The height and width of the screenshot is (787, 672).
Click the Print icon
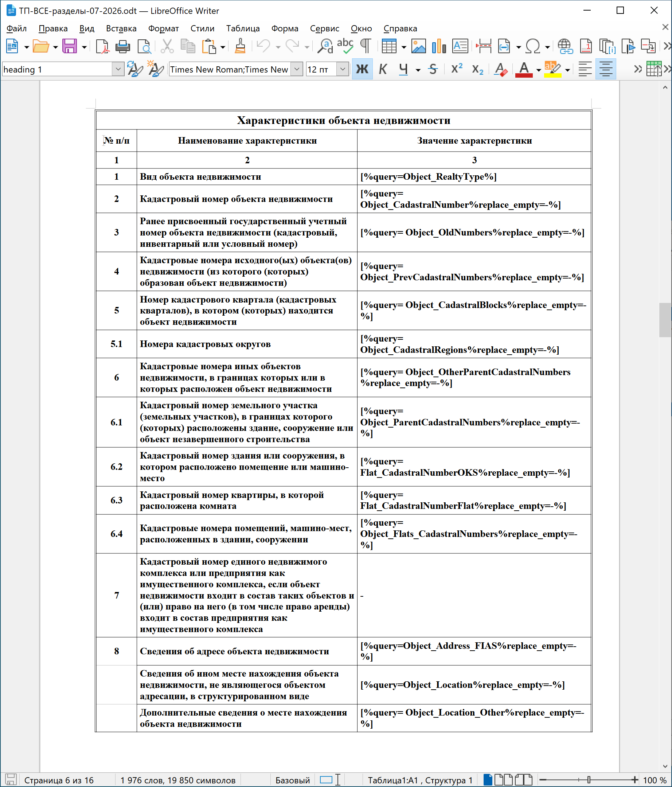(123, 46)
